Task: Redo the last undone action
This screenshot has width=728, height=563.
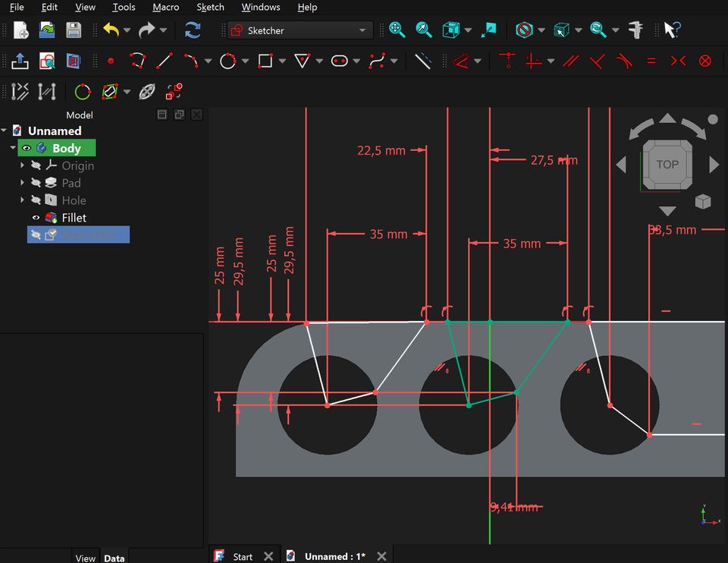Action: point(147,30)
